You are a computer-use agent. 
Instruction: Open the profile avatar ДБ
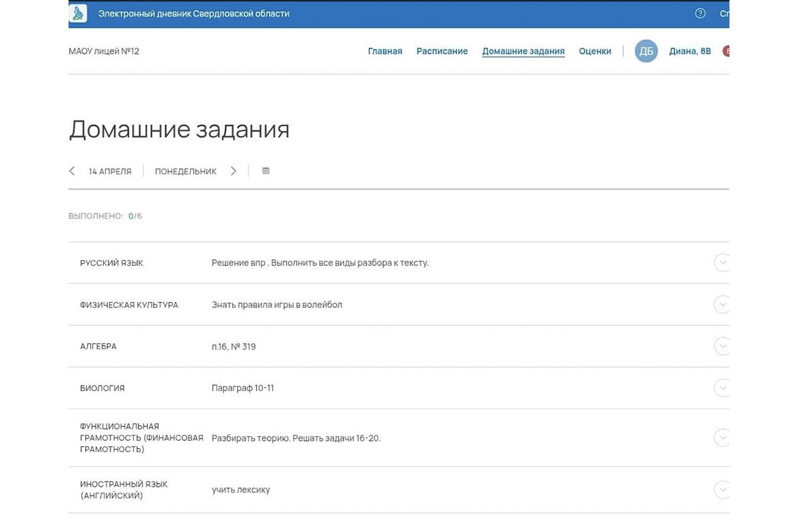tap(646, 51)
